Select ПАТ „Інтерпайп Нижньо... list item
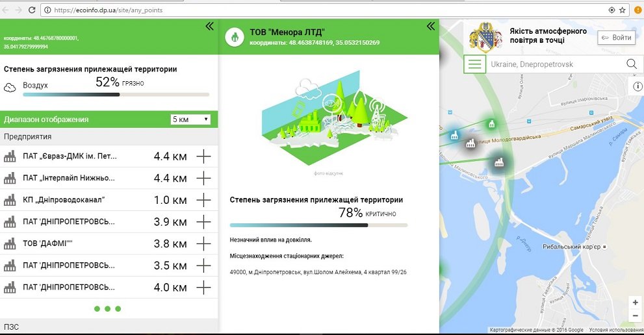This screenshot has height=335, width=644. coord(70,178)
